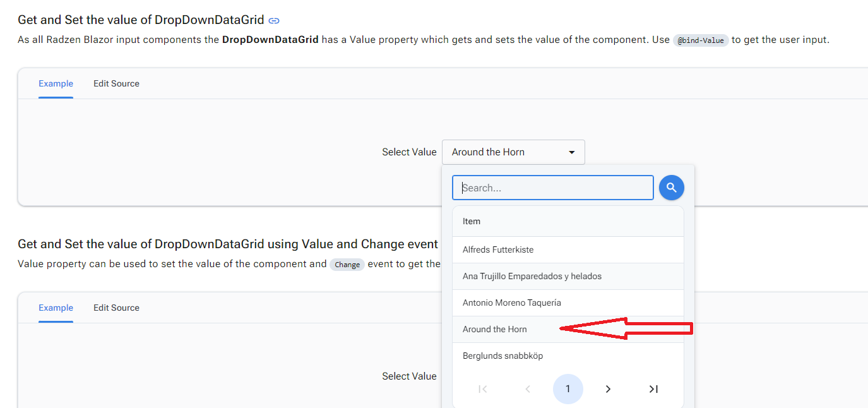Open the second Edit Source tab
868x408 pixels.
116,308
